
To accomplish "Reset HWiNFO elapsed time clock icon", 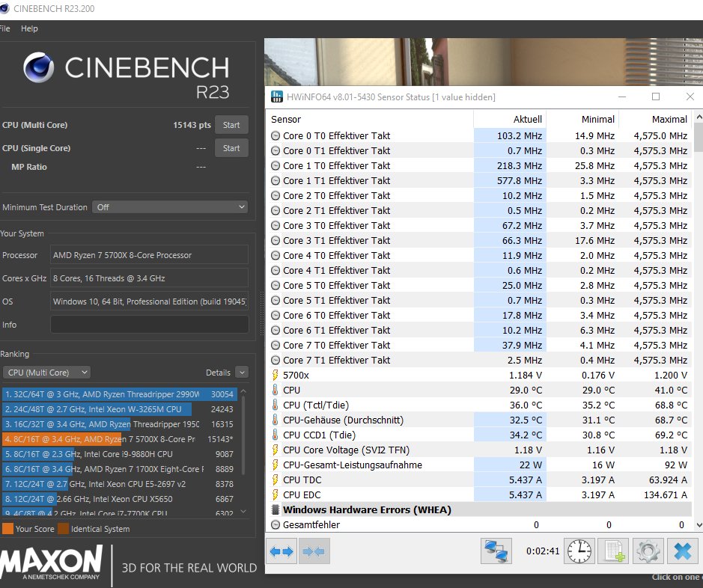I will coord(579,551).
